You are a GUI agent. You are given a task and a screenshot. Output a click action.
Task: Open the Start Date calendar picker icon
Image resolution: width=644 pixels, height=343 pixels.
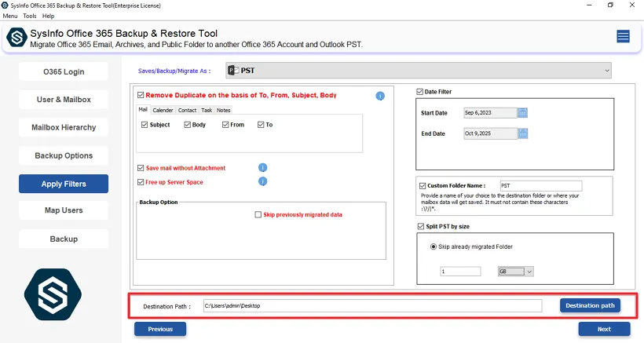point(523,112)
